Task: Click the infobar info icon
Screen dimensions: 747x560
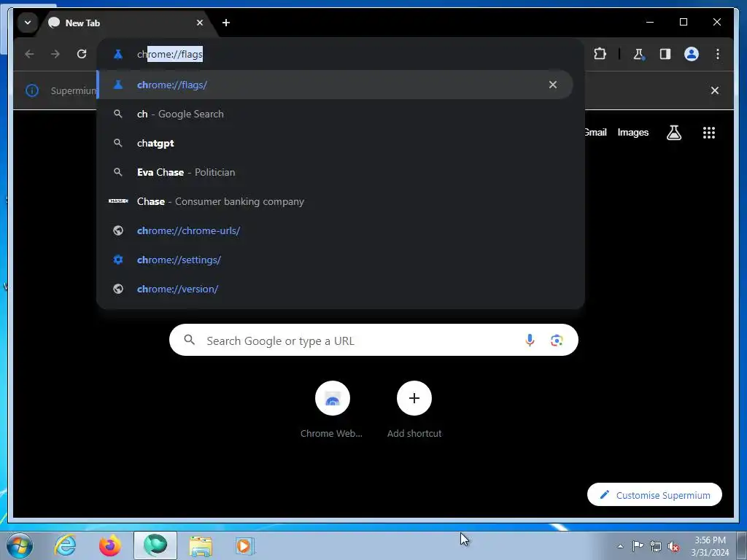Action: click(x=32, y=90)
